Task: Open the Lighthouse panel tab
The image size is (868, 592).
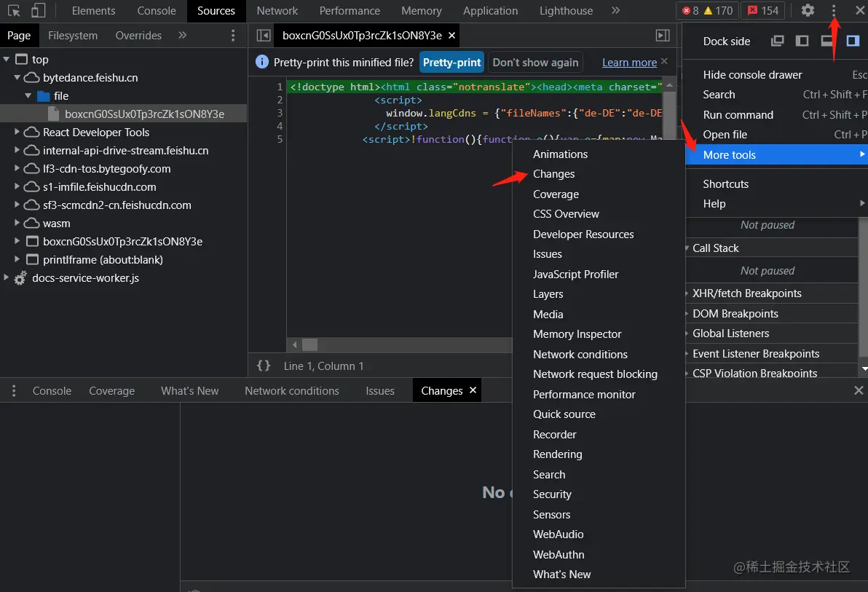Action: (566, 10)
